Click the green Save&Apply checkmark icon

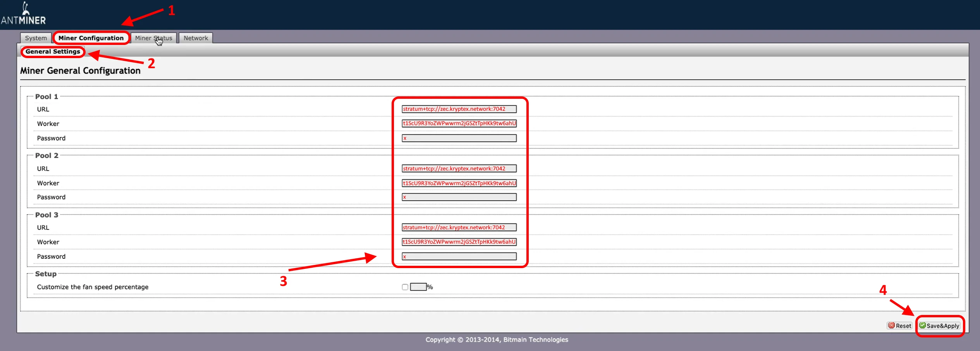tap(922, 325)
